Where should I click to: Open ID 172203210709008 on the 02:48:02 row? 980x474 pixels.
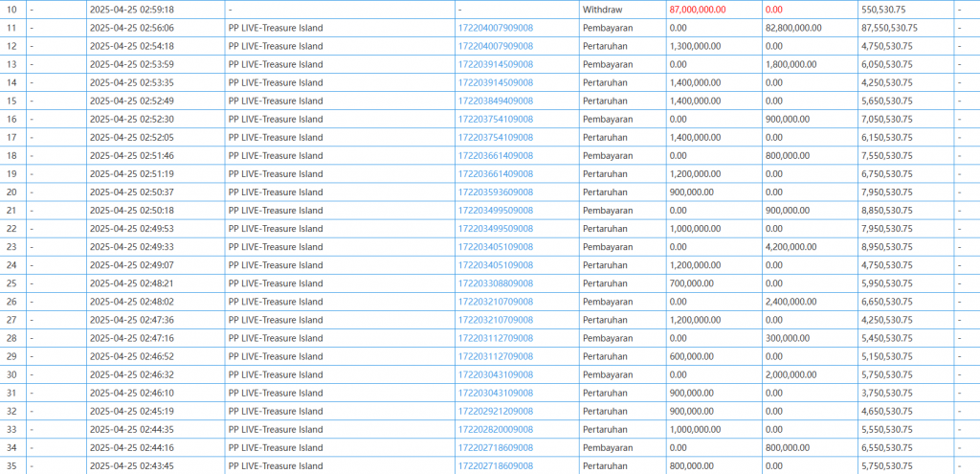pyautogui.click(x=496, y=302)
